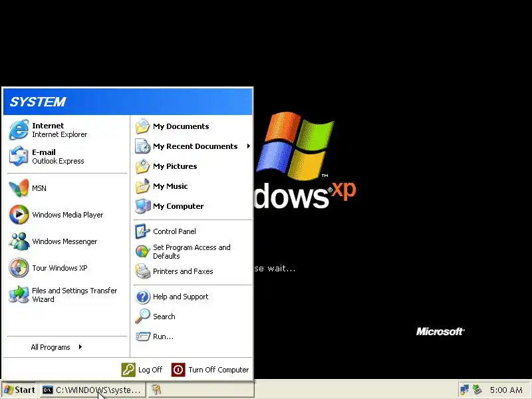The height and width of the screenshot is (399, 532).
Task: Click the My Computer monitor icon
Action: (142, 206)
